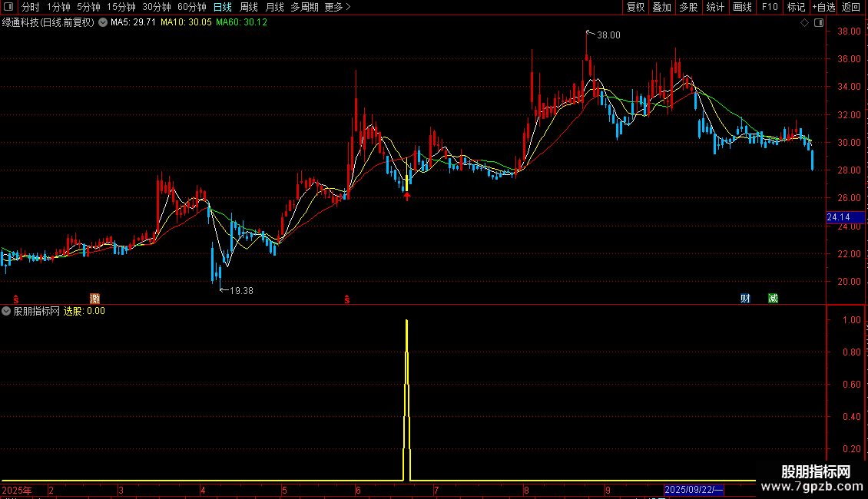Click the 绿通科技 stock title

click(x=48, y=22)
